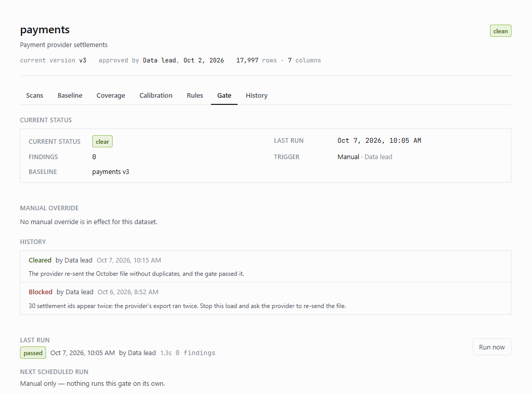The height and width of the screenshot is (394, 532).
Task: Go to the Coverage tab
Action: 111,96
